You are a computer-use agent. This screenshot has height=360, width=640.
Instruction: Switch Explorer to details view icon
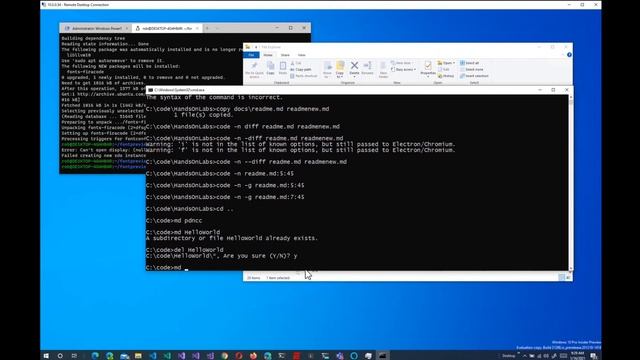click(562, 278)
